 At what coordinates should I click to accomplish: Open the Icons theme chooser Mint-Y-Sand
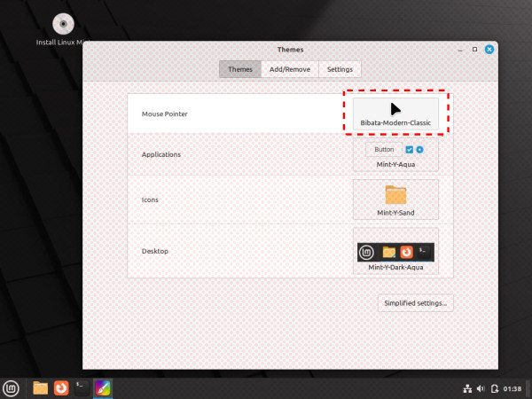pyautogui.click(x=395, y=199)
